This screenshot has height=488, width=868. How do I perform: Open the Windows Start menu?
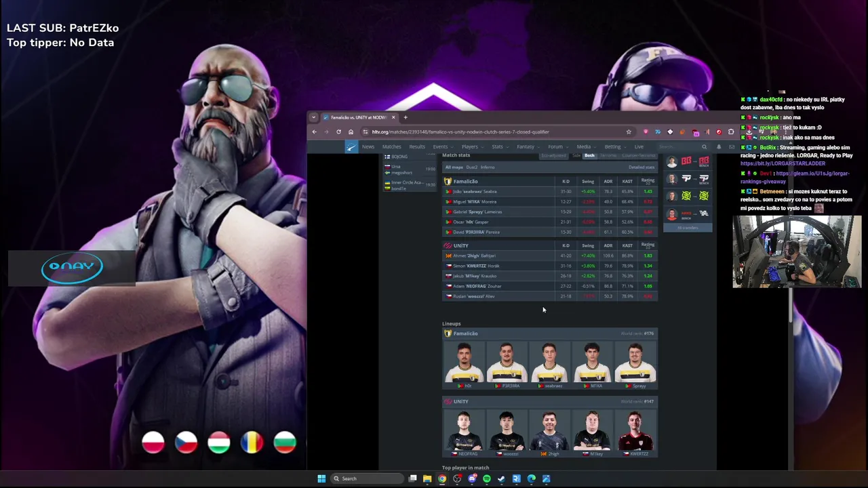pos(321,479)
